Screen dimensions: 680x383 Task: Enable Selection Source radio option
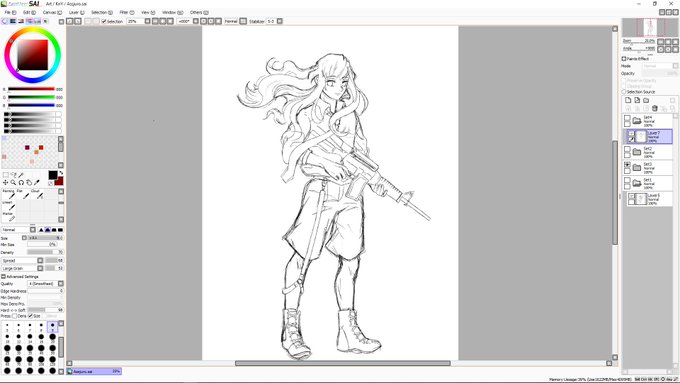click(x=624, y=92)
